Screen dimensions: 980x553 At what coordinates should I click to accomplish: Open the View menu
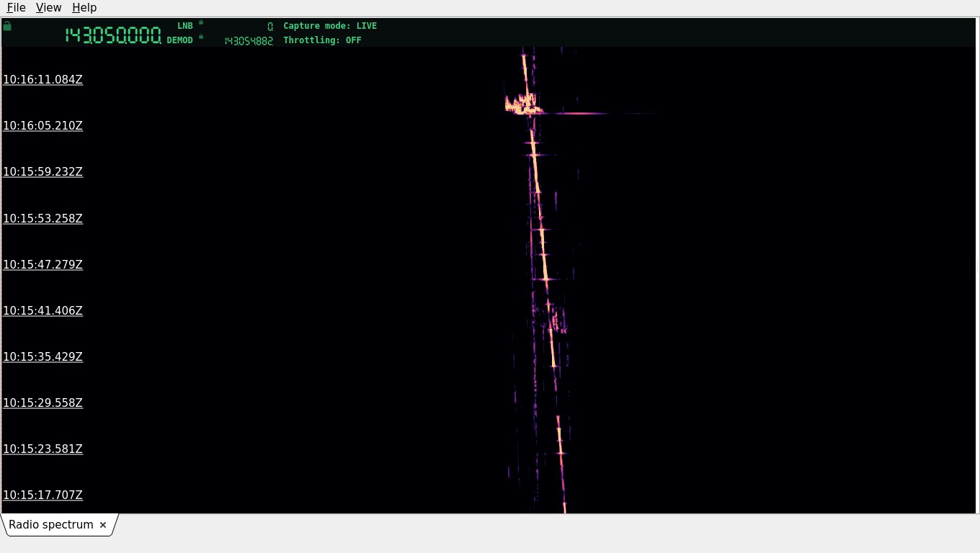coord(48,7)
